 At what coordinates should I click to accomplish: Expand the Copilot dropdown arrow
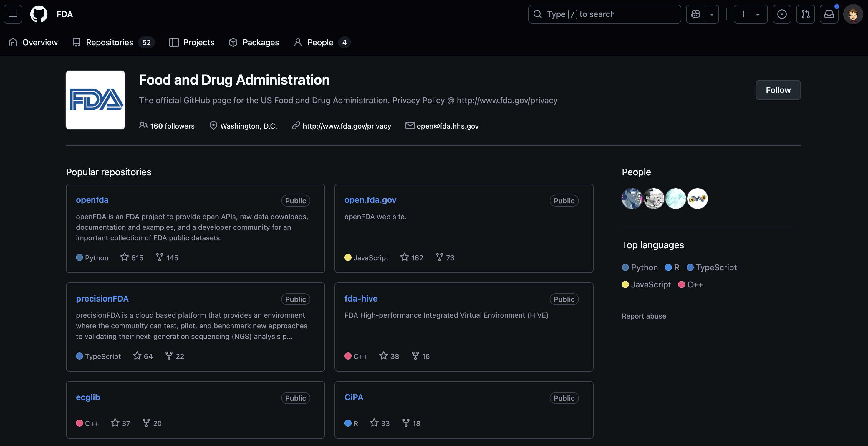tap(712, 14)
